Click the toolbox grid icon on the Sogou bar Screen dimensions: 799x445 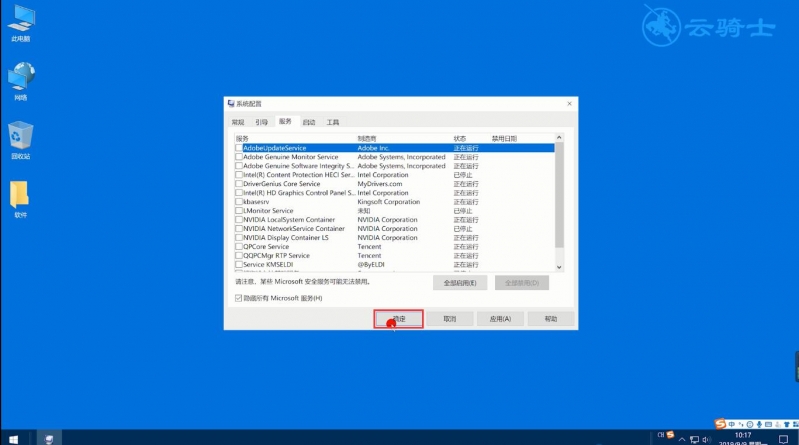[x=795, y=424]
